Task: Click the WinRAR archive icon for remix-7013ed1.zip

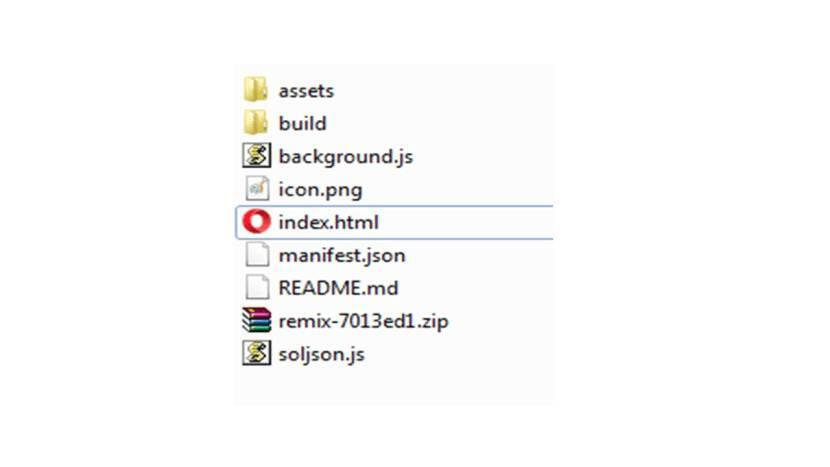Action: click(x=257, y=321)
